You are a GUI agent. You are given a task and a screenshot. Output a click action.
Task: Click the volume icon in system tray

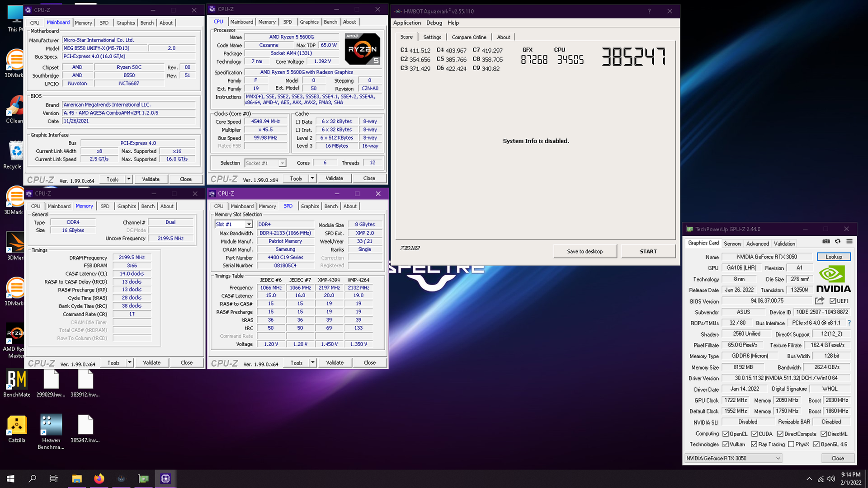pyautogui.click(x=831, y=479)
